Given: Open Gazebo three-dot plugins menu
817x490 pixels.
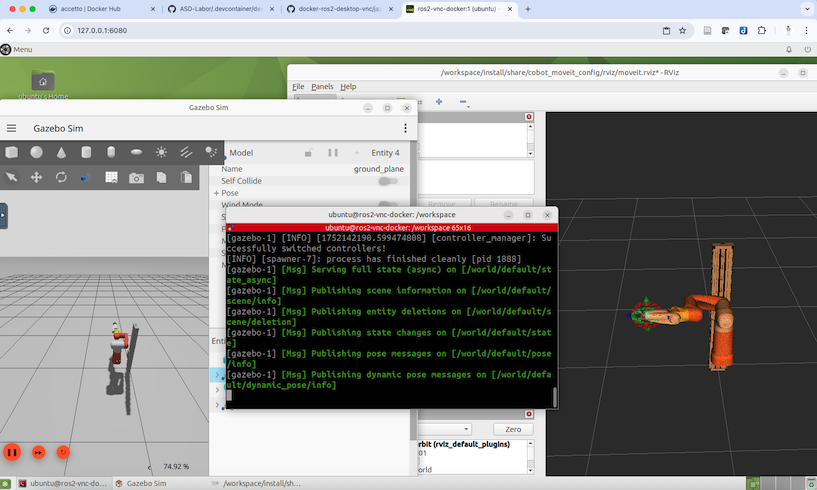Looking at the screenshot, I should pos(405,128).
